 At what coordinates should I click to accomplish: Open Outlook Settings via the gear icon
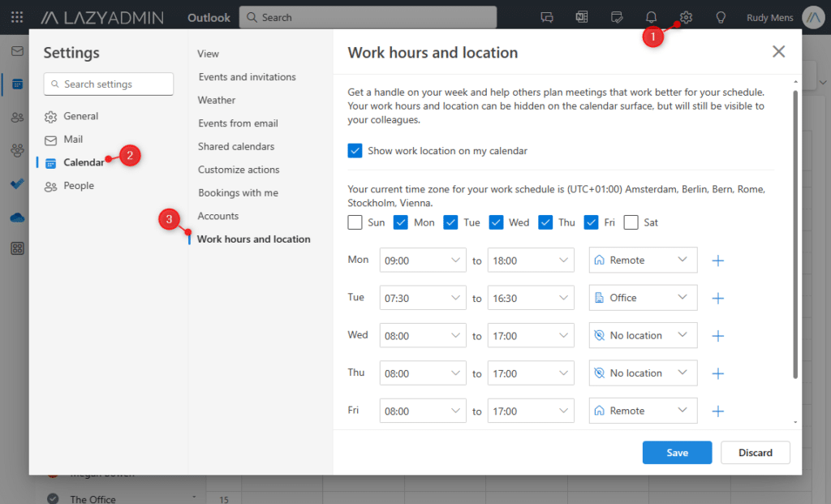pyautogui.click(x=686, y=16)
